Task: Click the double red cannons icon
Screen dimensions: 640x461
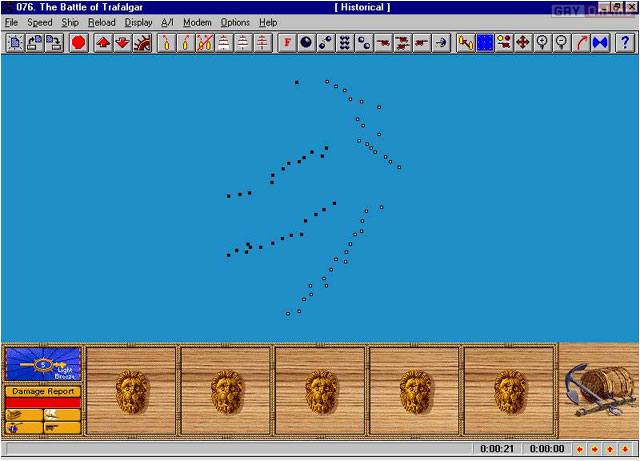Action: (x=402, y=42)
